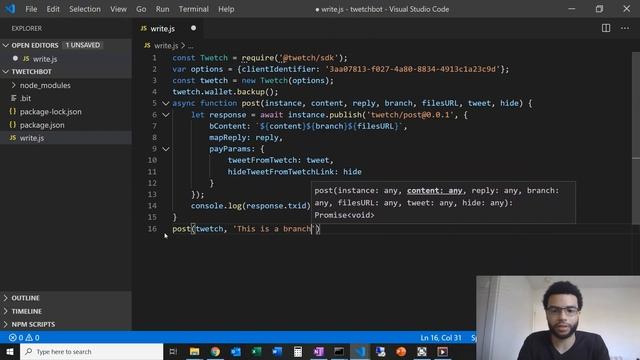Image resolution: width=640 pixels, height=360 pixels.
Task: Open the File menu
Action: click(x=31, y=9)
